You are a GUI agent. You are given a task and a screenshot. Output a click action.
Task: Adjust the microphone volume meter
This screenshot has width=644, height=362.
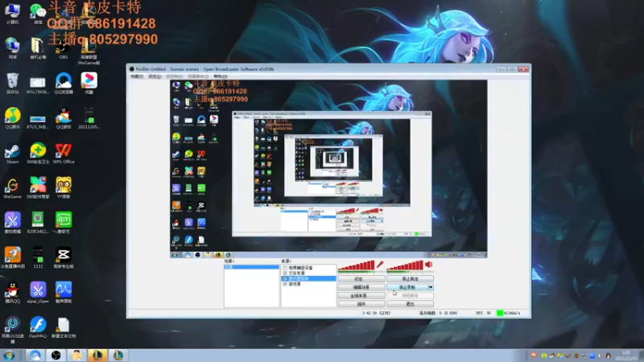(x=356, y=266)
